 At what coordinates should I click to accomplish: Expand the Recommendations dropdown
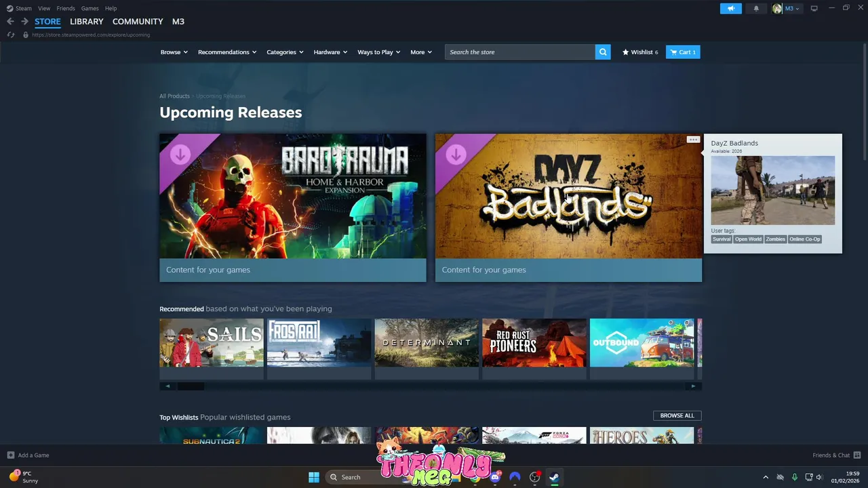pyautogui.click(x=227, y=52)
